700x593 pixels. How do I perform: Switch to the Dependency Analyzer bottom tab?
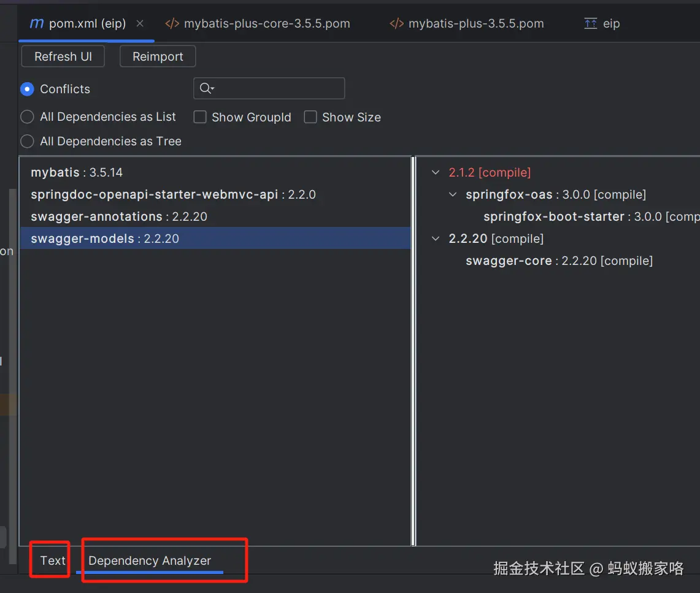point(150,560)
